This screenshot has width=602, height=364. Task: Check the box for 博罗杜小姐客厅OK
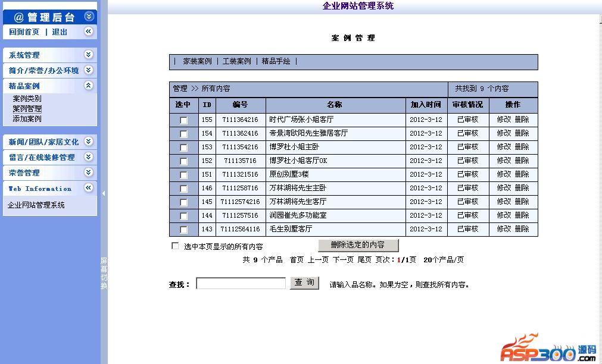(184, 161)
